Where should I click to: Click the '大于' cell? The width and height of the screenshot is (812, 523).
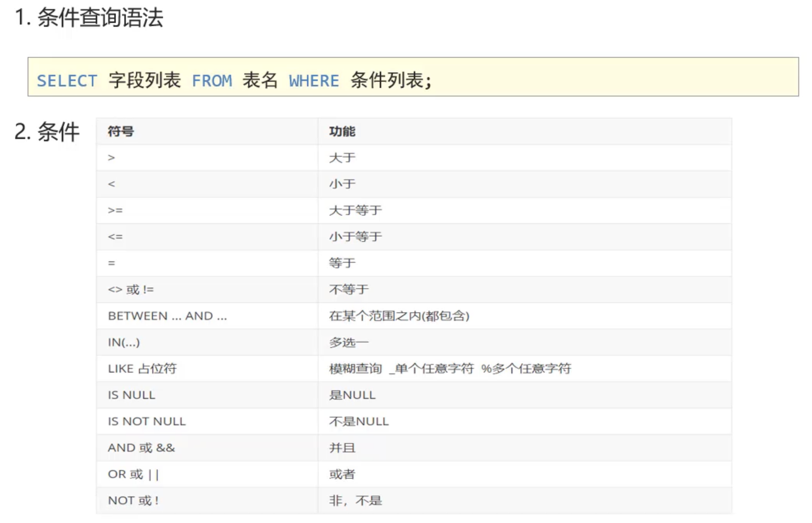click(x=525, y=158)
